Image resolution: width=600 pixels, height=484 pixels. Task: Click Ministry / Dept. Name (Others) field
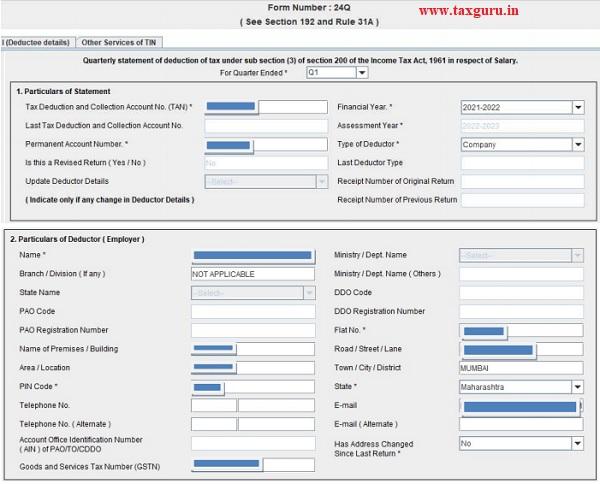(x=521, y=274)
